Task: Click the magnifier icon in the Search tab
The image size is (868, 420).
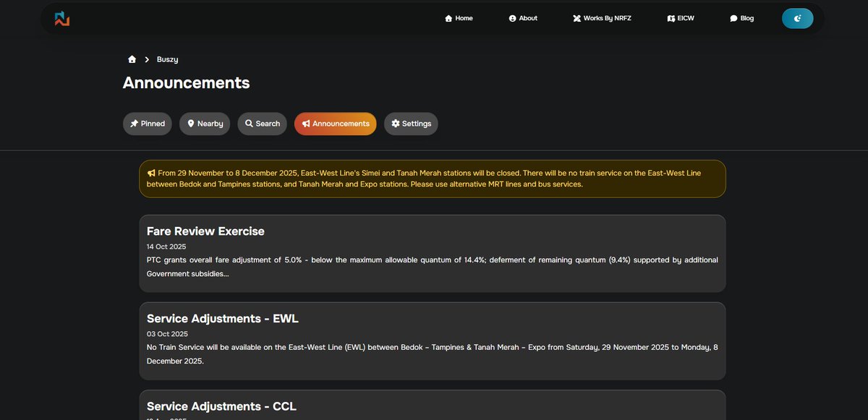Action: coord(249,124)
